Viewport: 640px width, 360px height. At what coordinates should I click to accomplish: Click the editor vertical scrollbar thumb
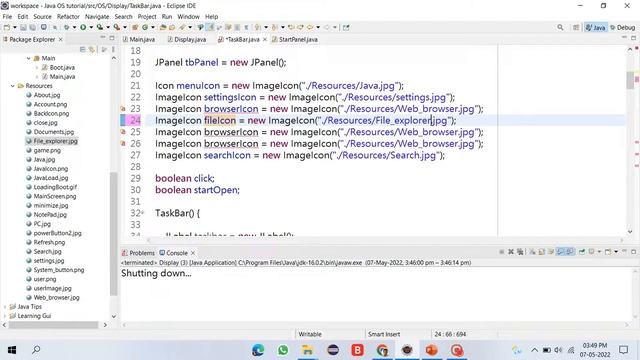click(x=630, y=80)
